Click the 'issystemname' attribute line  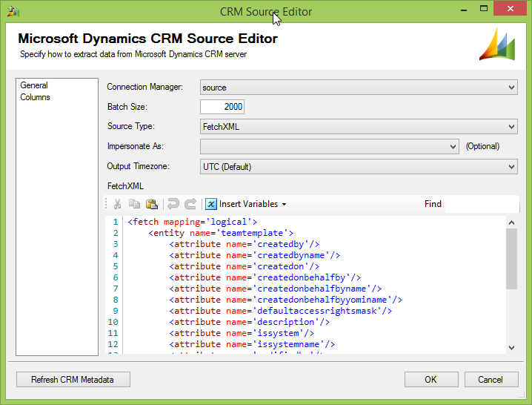coord(252,344)
